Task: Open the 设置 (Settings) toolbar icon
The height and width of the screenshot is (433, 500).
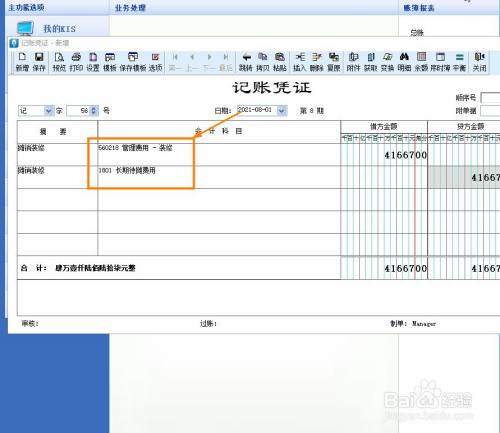Action: click(93, 62)
